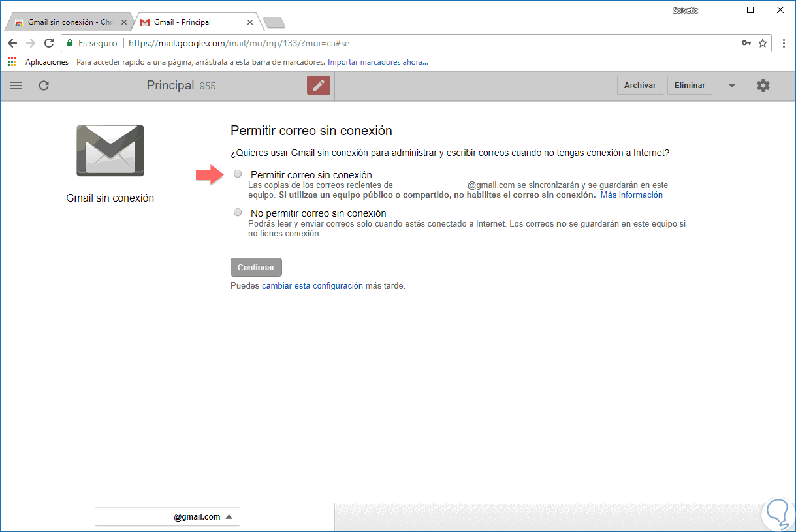The image size is (796, 532).
Task: Click the Eliminar button
Action: (x=690, y=86)
